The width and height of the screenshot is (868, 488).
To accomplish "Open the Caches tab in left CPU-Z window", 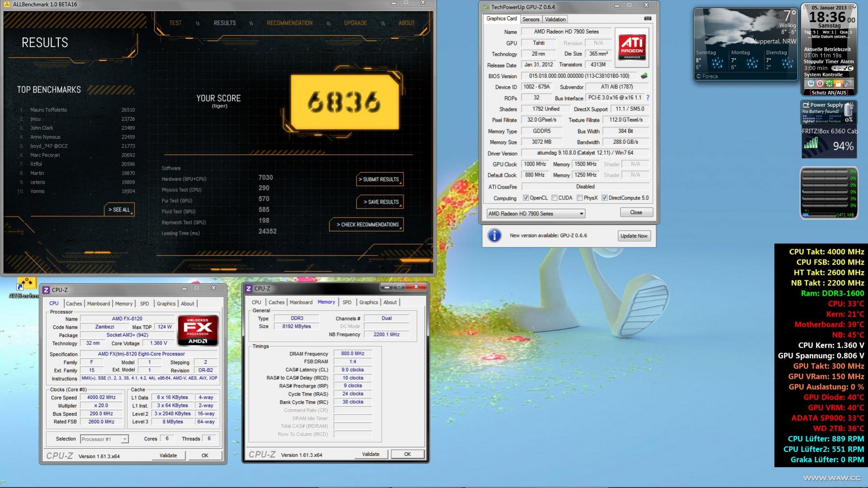I will [74, 304].
